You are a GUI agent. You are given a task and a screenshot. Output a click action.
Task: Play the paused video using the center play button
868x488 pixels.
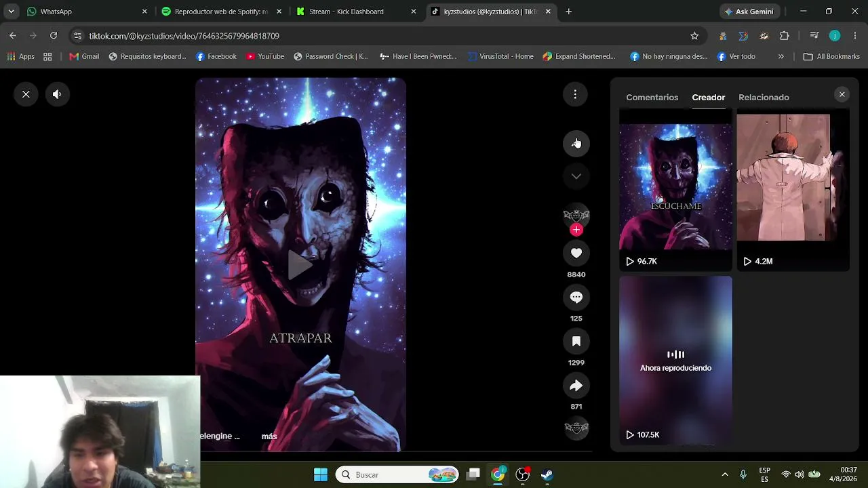pyautogui.click(x=300, y=264)
